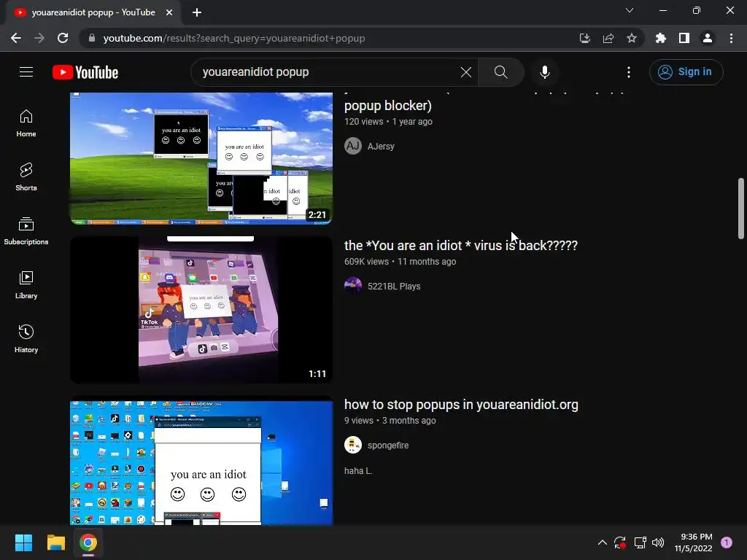Open File Explorer from the taskbar
This screenshot has width=747, height=560.
(55, 542)
